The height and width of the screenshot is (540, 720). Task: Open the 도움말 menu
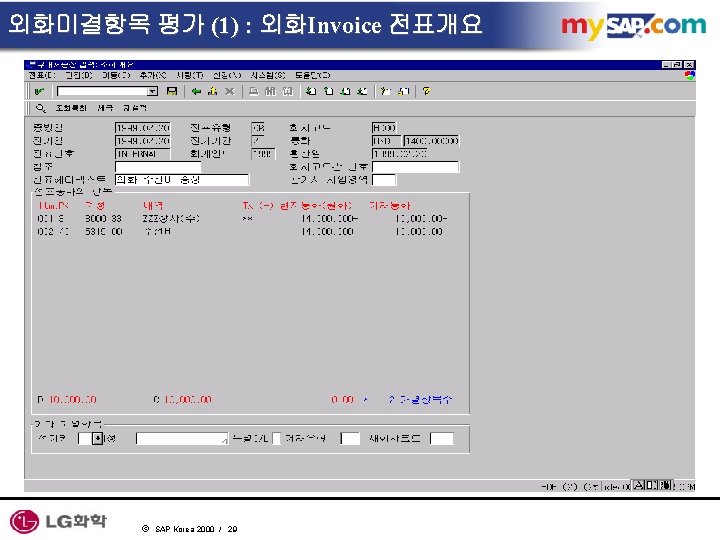coord(313,75)
